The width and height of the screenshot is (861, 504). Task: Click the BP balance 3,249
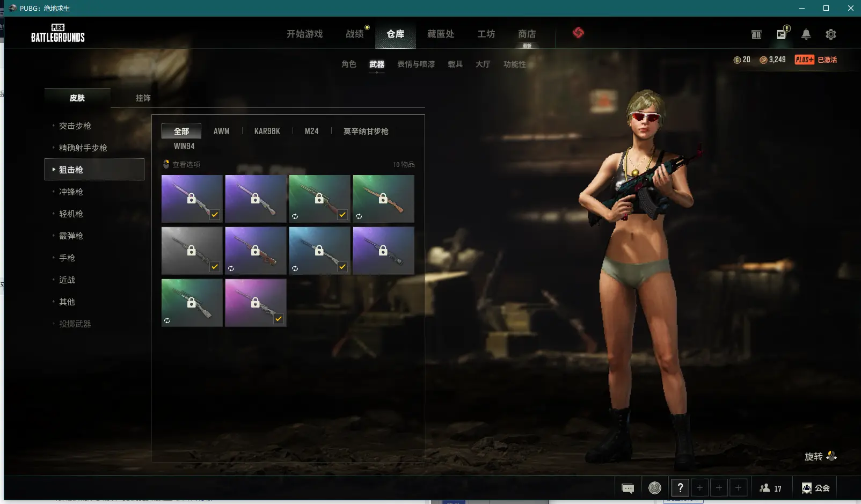point(772,60)
